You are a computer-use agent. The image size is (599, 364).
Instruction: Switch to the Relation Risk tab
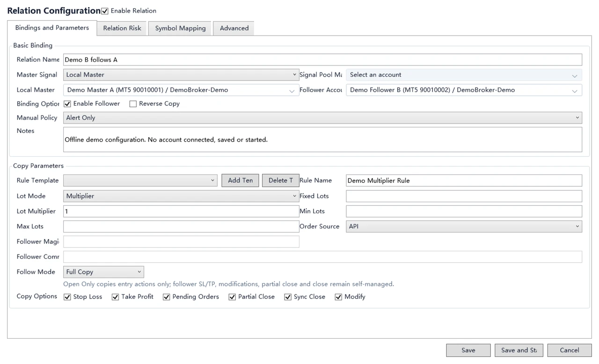point(122,28)
